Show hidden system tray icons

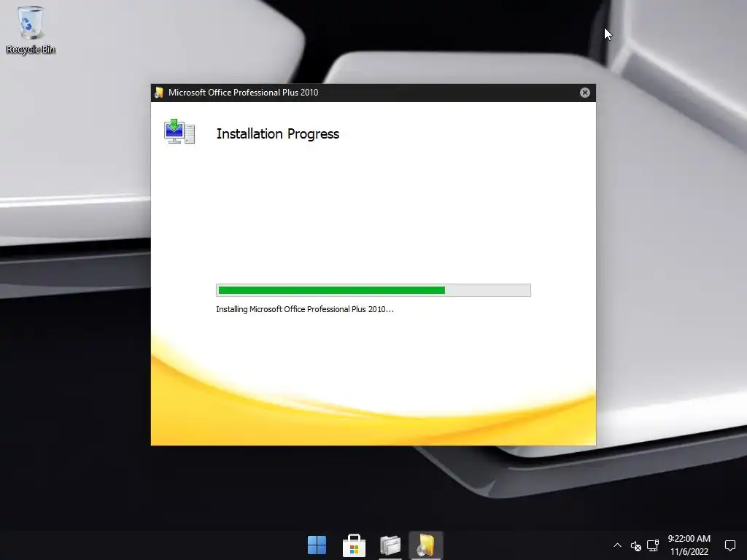click(617, 545)
